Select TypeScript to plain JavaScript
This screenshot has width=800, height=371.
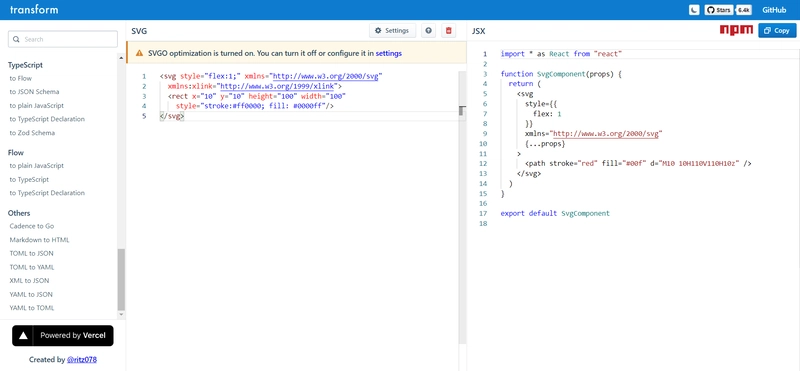37,106
